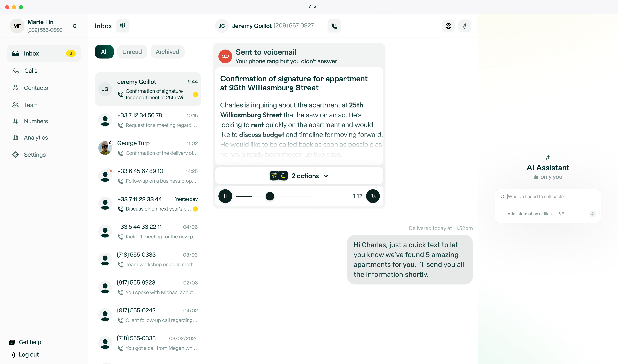The width and height of the screenshot is (618, 364).
Task: Open Settings from the sidebar
Action: pyautogui.click(x=35, y=155)
